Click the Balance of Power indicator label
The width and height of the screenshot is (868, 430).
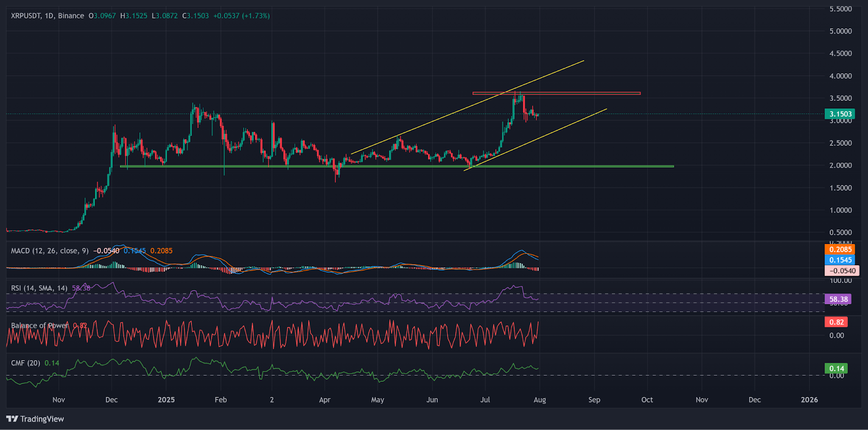click(x=40, y=325)
